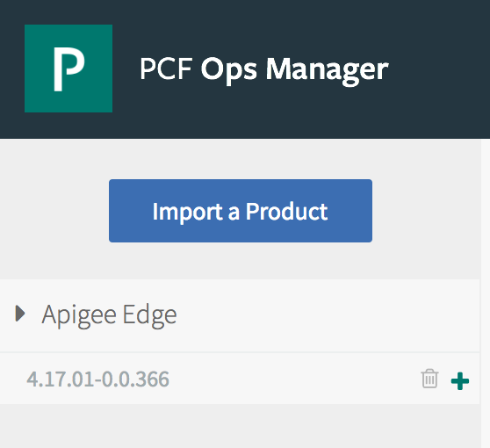Viewport: 490px width, 448px height.
Task: Click empty gray area below the version row
Action: pyautogui.click(x=240, y=426)
